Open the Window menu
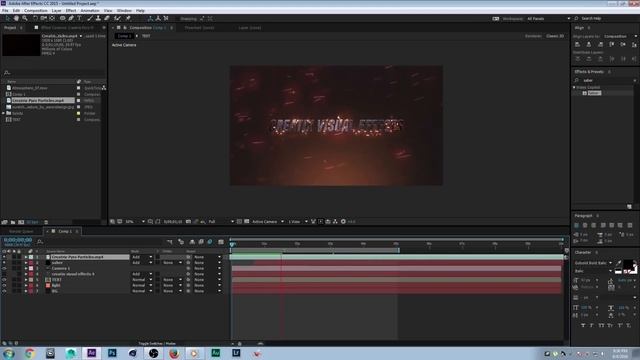This screenshot has width=640, height=360. coord(124,11)
